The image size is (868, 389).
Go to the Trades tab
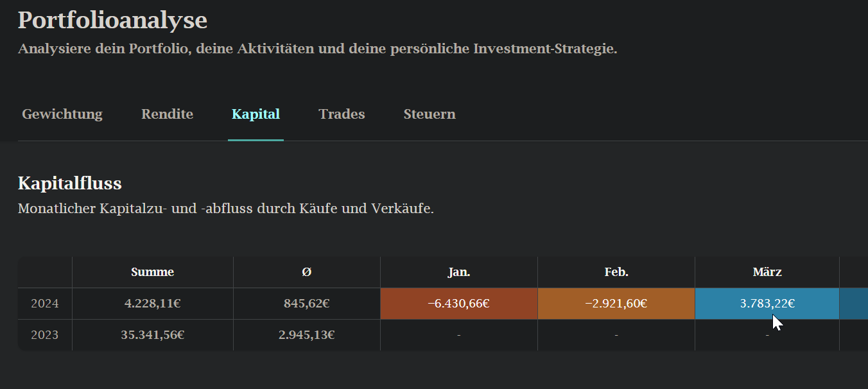342,114
